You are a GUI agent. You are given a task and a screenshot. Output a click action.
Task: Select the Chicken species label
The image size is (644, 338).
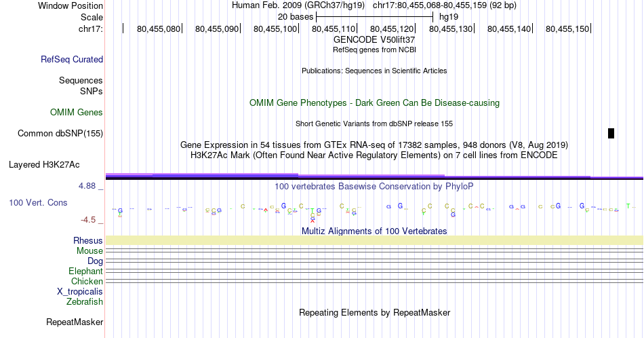click(x=87, y=281)
